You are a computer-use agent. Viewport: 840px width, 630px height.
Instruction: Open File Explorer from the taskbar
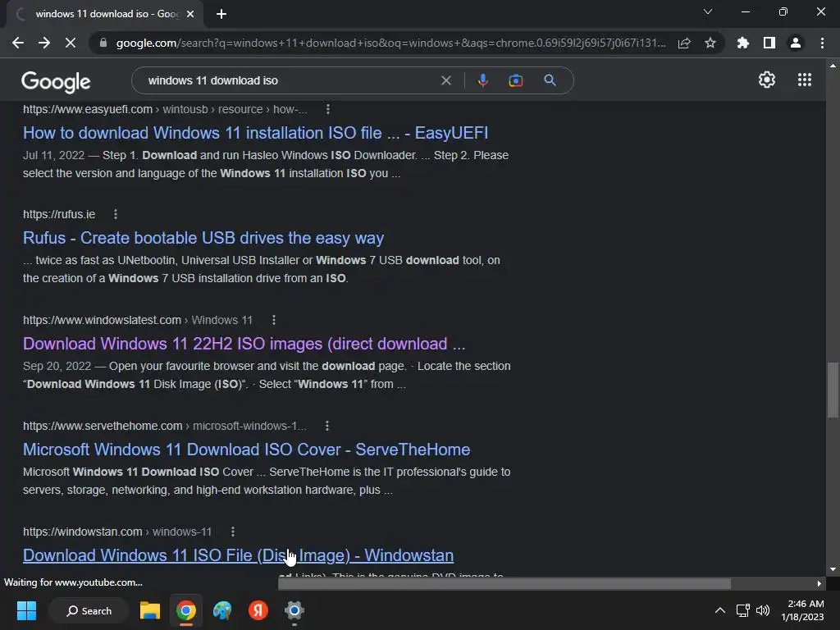150,610
